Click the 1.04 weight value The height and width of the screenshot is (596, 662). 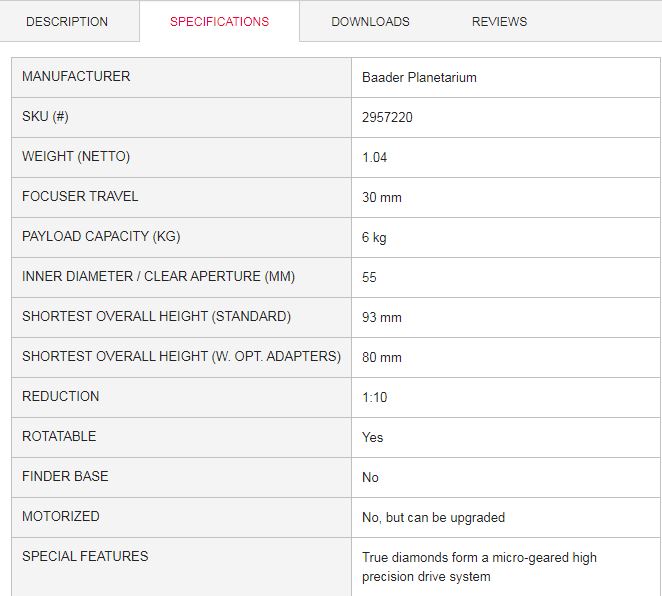(x=374, y=157)
